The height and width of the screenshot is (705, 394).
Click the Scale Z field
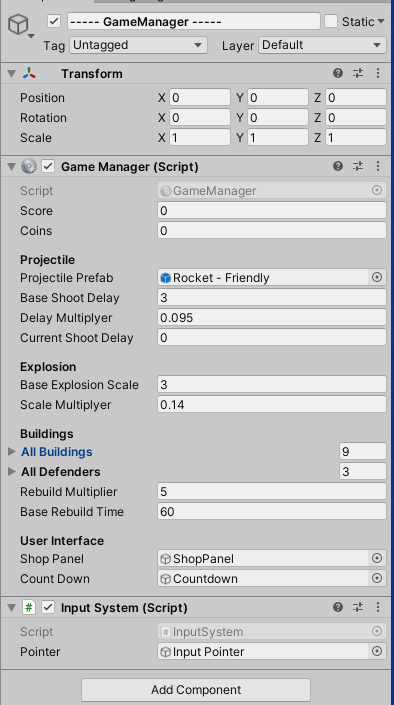tap(355, 138)
